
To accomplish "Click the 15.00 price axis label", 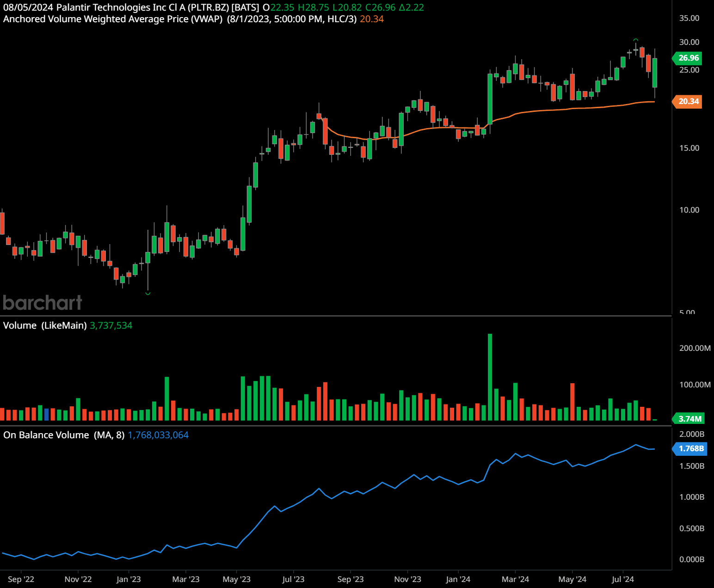I will coord(689,148).
